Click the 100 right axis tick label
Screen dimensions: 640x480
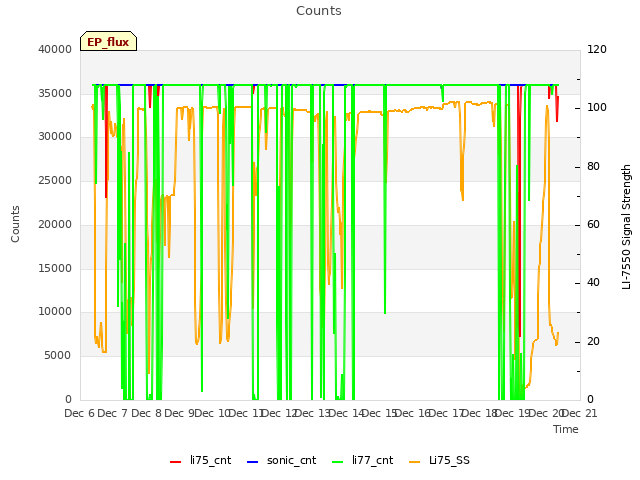[x=597, y=107]
